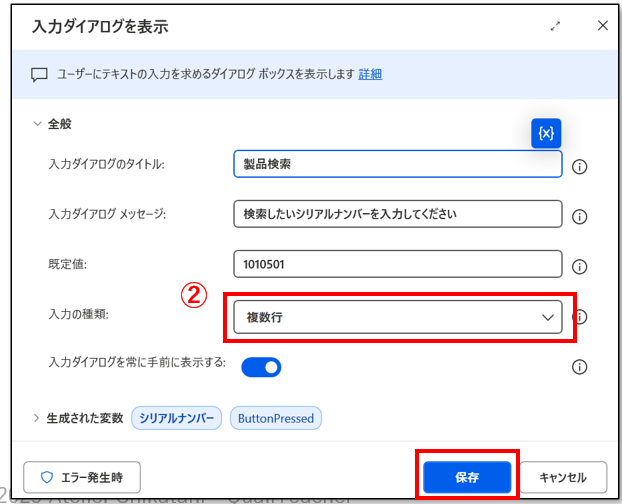Open the 入力の種類 dropdown showing 複数行
Screen dimensions: 622x504
397,318
